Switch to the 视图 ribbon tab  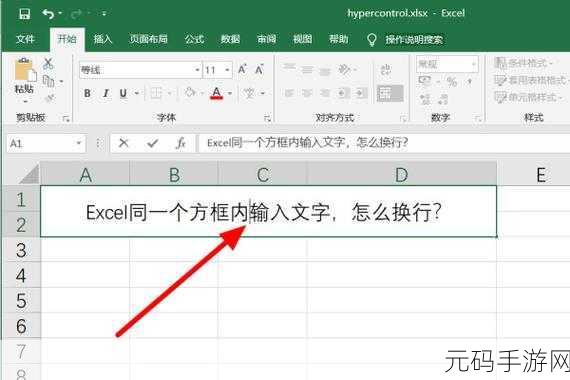point(302,39)
